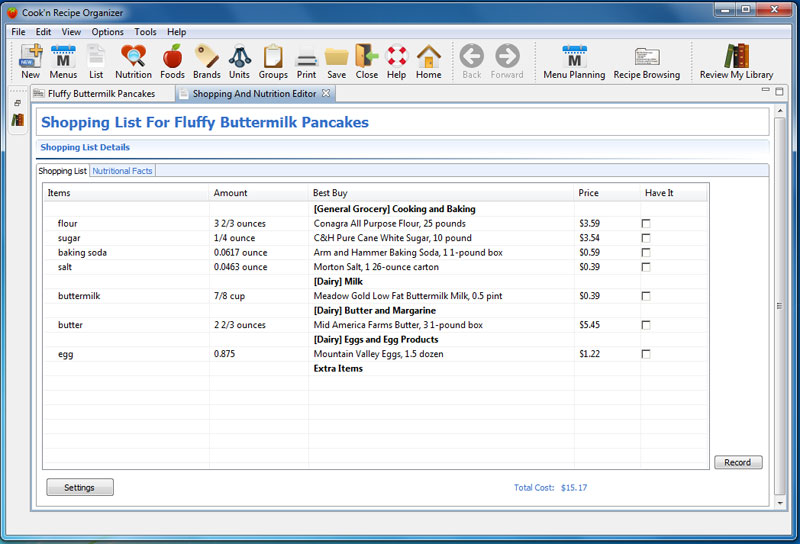Click the Forward arrow icon

[507, 61]
